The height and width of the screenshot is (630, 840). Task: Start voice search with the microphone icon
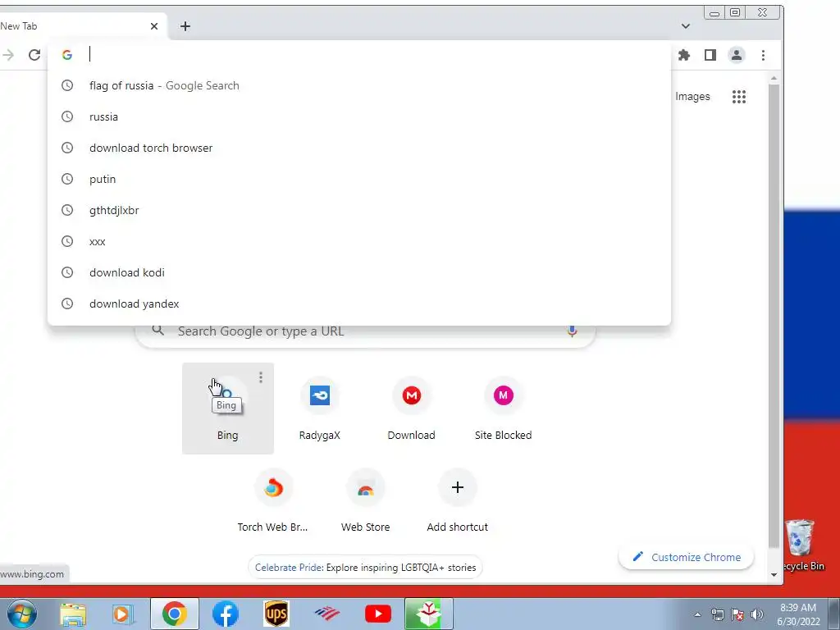click(572, 331)
